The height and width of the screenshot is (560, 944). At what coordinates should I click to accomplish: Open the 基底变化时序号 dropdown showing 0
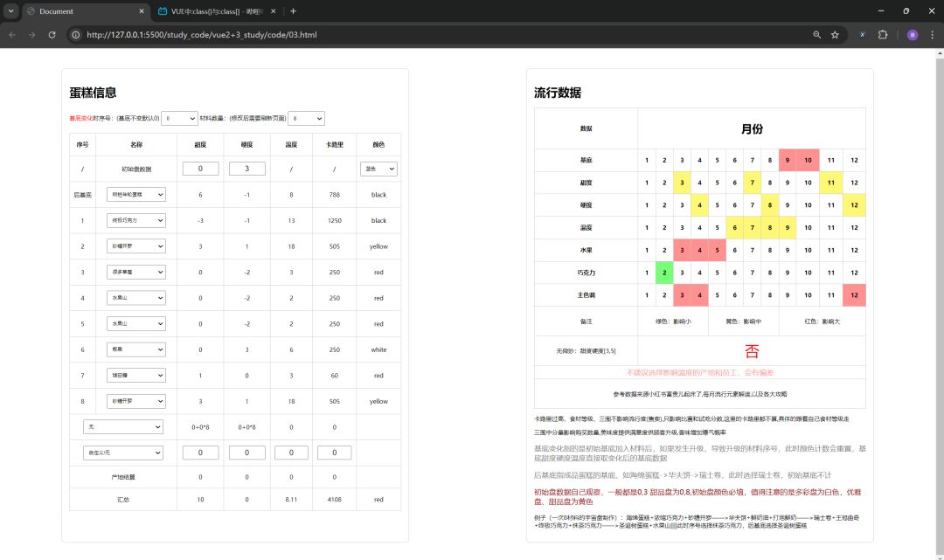pyautogui.click(x=179, y=119)
